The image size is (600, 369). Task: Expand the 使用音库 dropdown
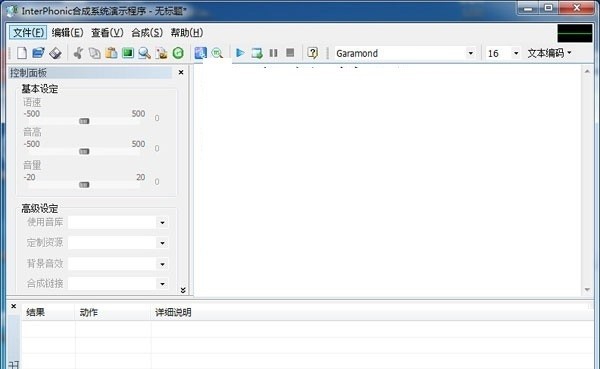(x=162, y=222)
